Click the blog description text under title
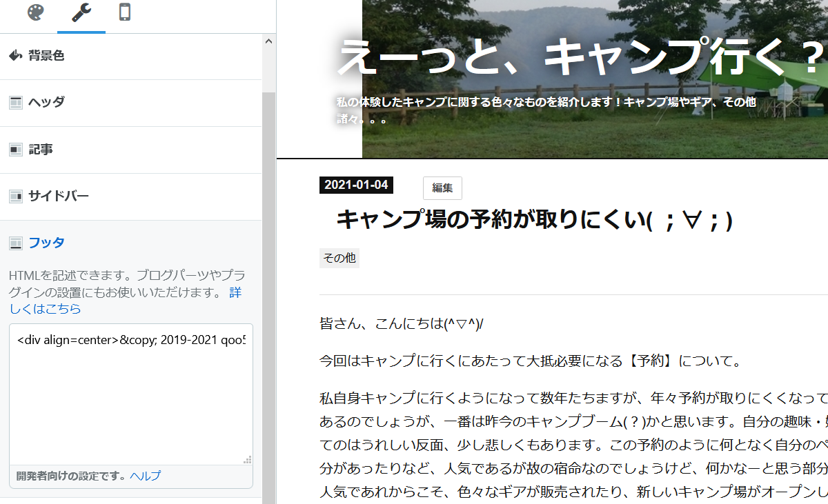Viewport: 828px width, 504px height. pyautogui.click(x=546, y=110)
